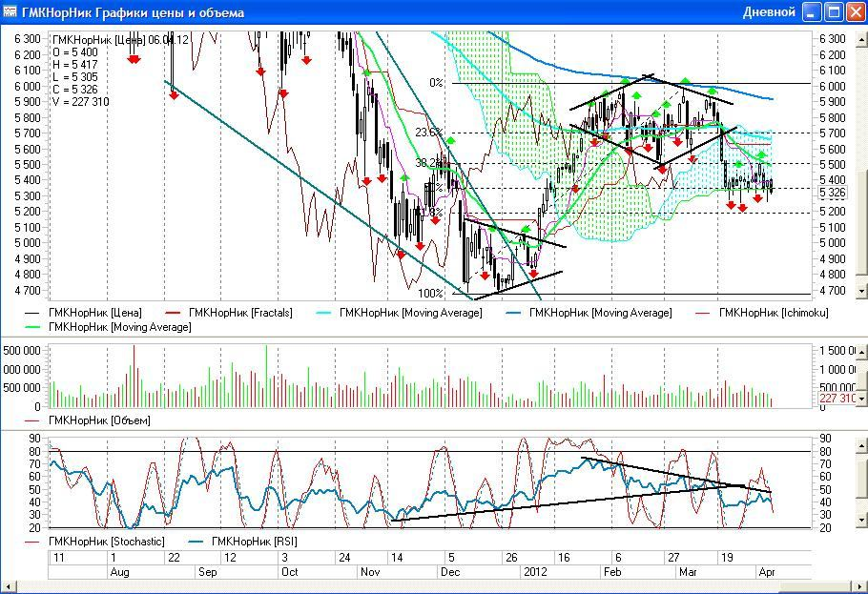The image size is (868, 594).
Task: Click the 23.6% Fibonacci level label
Action: pos(428,133)
